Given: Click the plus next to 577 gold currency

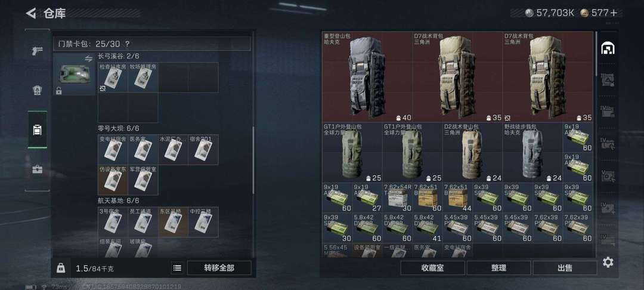Looking at the screenshot, I should 614,13.
